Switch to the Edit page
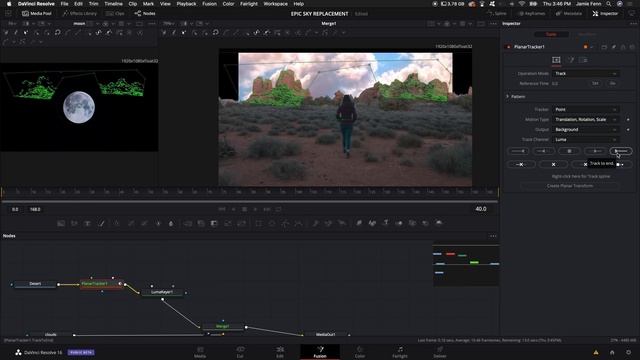 click(x=280, y=352)
